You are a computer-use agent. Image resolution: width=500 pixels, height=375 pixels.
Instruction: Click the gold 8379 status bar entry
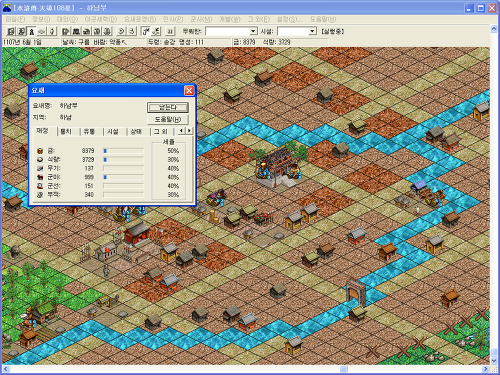(244, 42)
